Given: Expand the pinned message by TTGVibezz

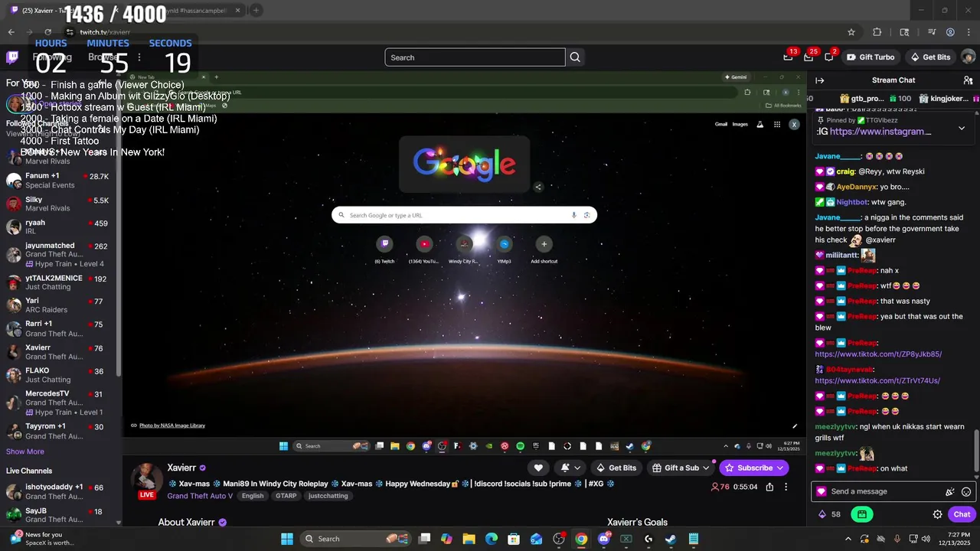Looking at the screenshot, I should (x=962, y=128).
